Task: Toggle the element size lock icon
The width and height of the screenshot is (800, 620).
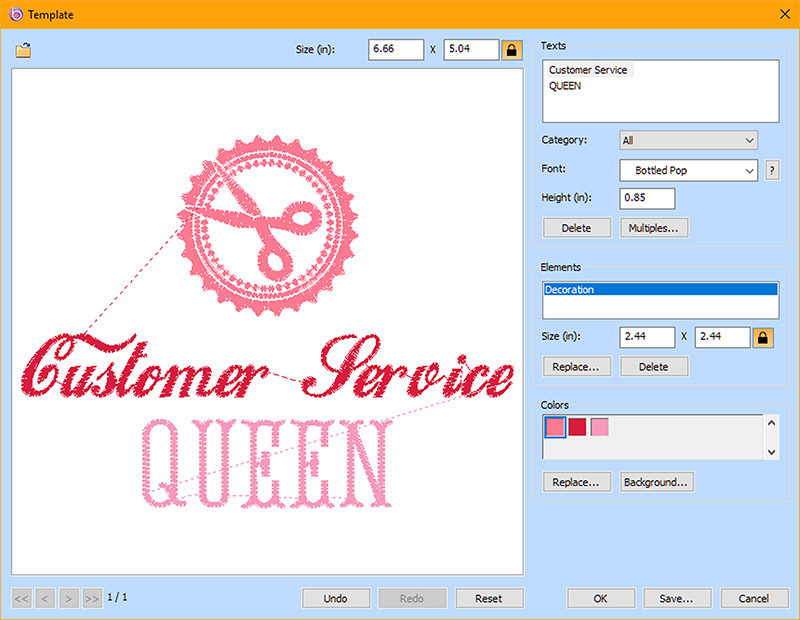Action: tap(762, 337)
